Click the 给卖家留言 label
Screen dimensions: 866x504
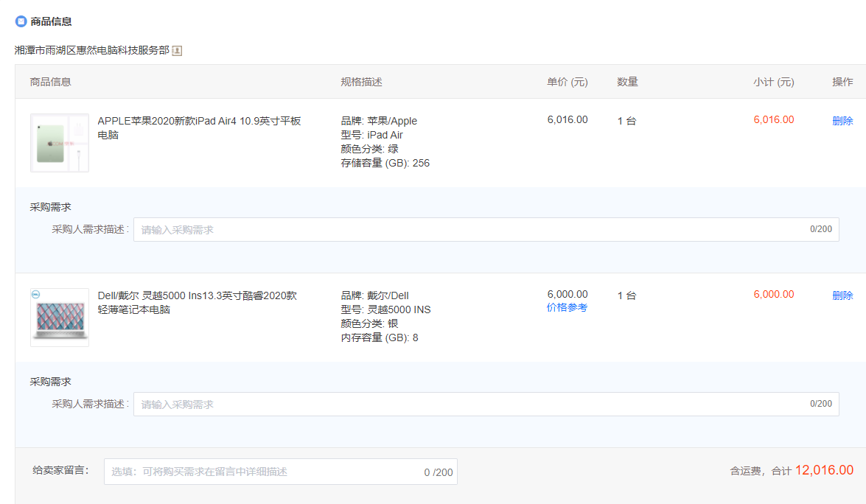tap(60, 470)
